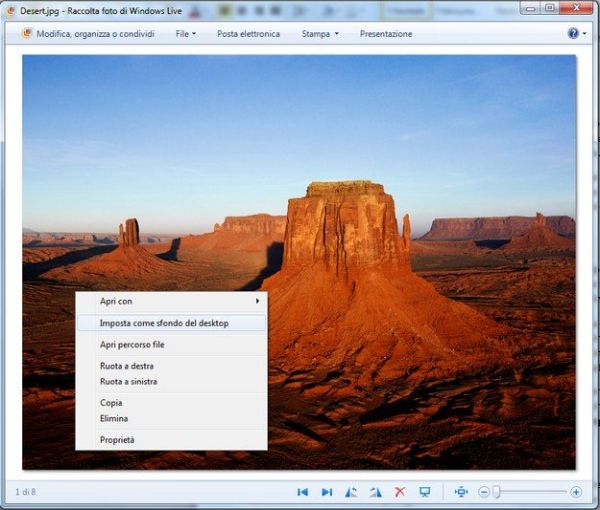
Task: Delete the photo with red X icon
Action: (400, 492)
